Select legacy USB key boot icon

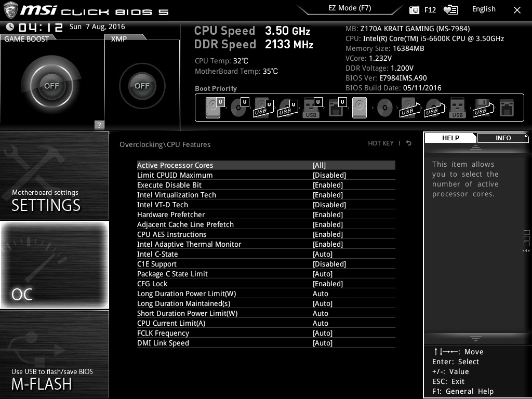point(457,108)
